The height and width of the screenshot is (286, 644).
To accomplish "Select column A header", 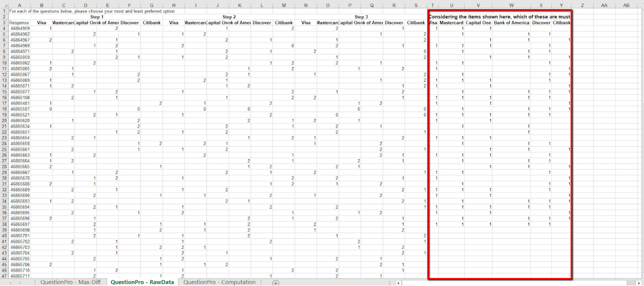I will pos(19,5).
